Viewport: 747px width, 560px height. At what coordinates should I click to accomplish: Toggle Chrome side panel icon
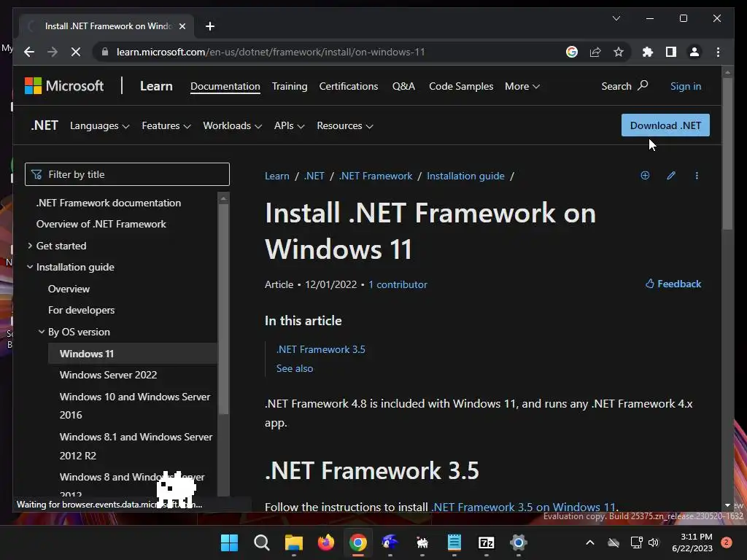[x=671, y=52]
